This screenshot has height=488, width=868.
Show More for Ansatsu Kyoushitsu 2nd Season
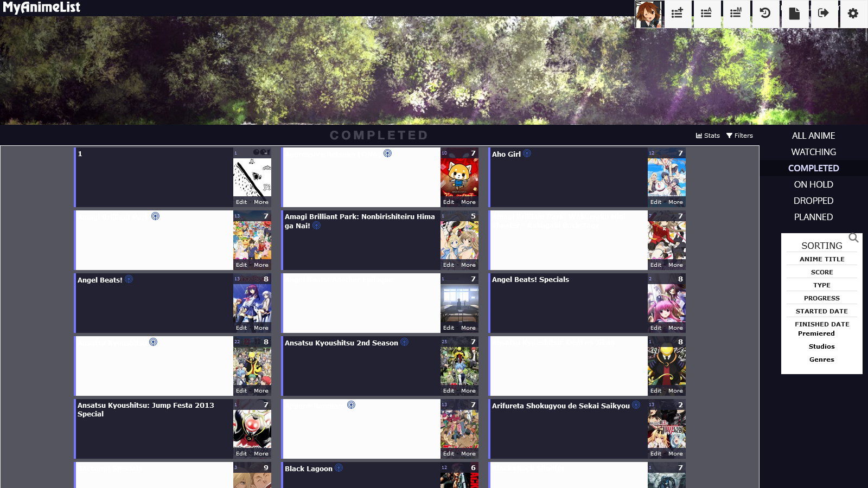coord(468,391)
